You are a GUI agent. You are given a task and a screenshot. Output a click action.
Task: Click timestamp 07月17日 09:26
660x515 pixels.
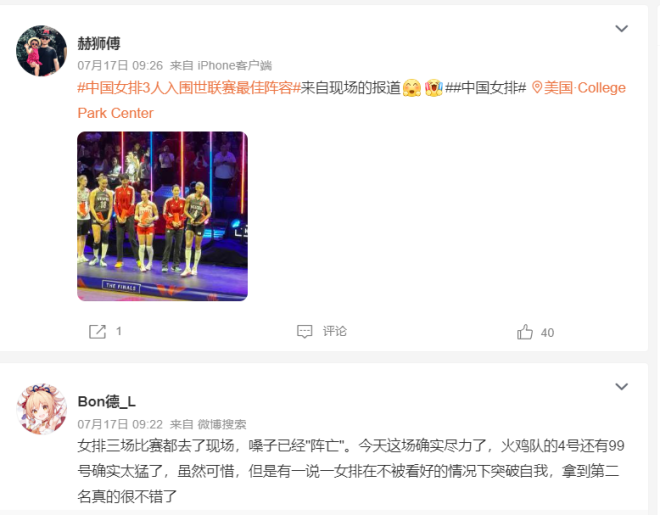pyautogui.click(x=120, y=66)
